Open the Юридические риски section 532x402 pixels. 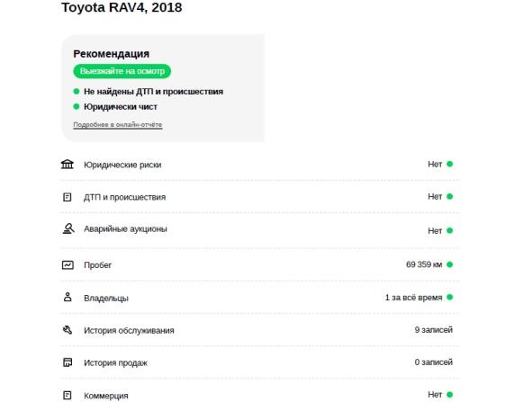[x=122, y=165]
